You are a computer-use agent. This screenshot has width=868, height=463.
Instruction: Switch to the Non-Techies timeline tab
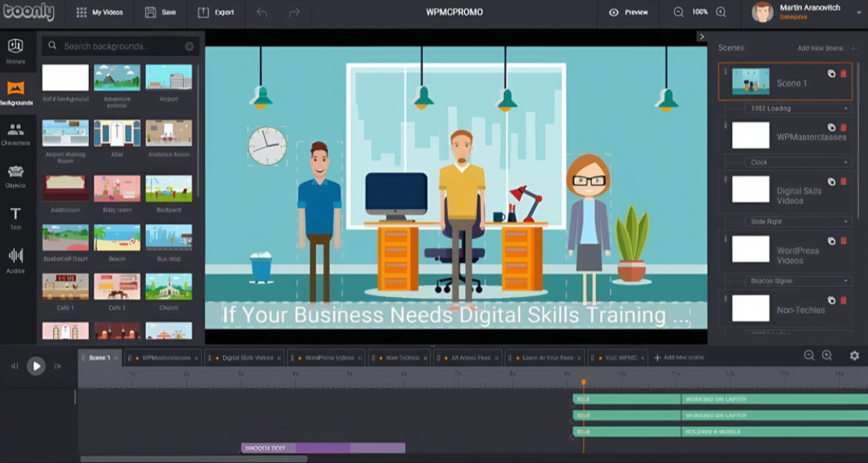(399, 357)
